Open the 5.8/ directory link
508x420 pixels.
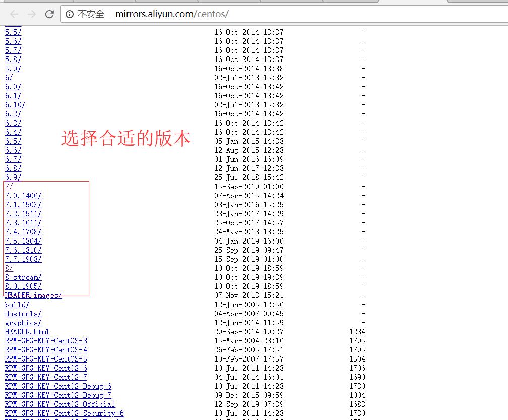[13, 59]
